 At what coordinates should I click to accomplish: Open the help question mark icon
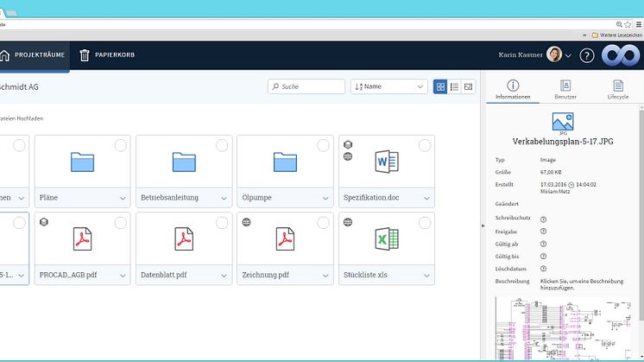586,55
